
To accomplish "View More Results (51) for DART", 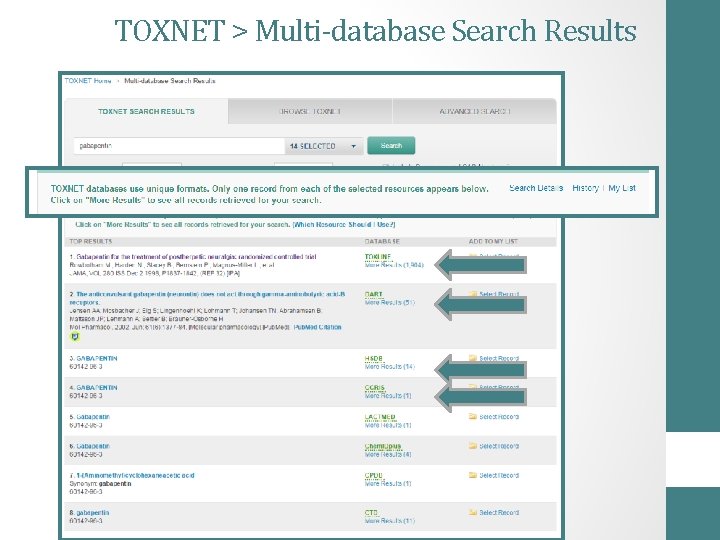I will coord(389,303).
